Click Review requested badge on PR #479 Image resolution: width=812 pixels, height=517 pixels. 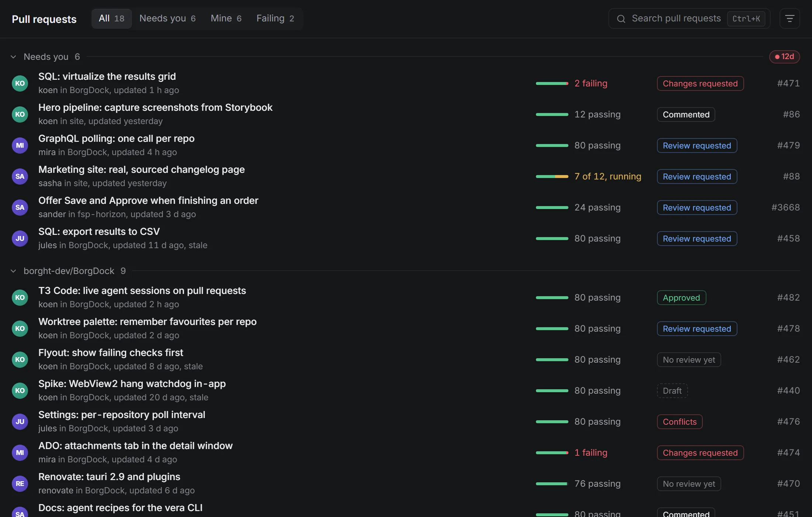pyautogui.click(x=697, y=145)
